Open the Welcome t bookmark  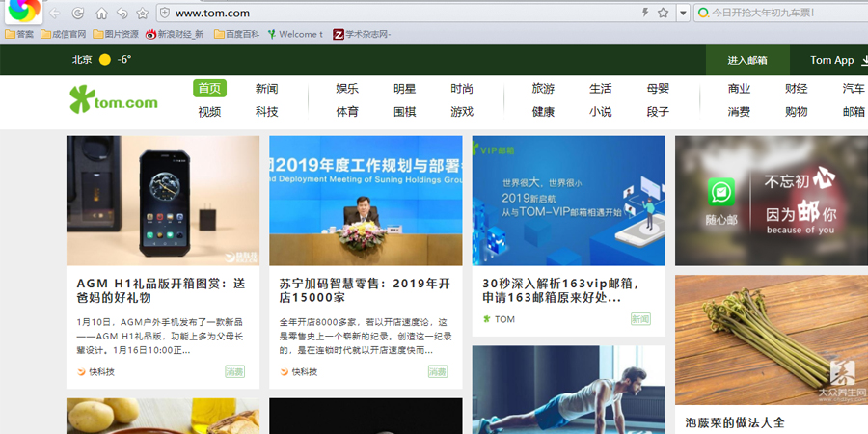[x=295, y=34]
